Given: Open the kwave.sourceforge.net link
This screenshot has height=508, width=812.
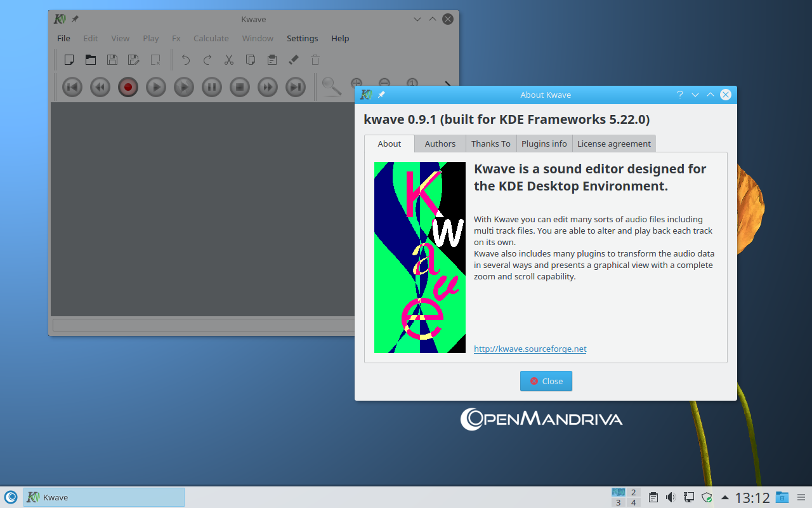Looking at the screenshot, I should pyautogui.click(x=530, y=349).
